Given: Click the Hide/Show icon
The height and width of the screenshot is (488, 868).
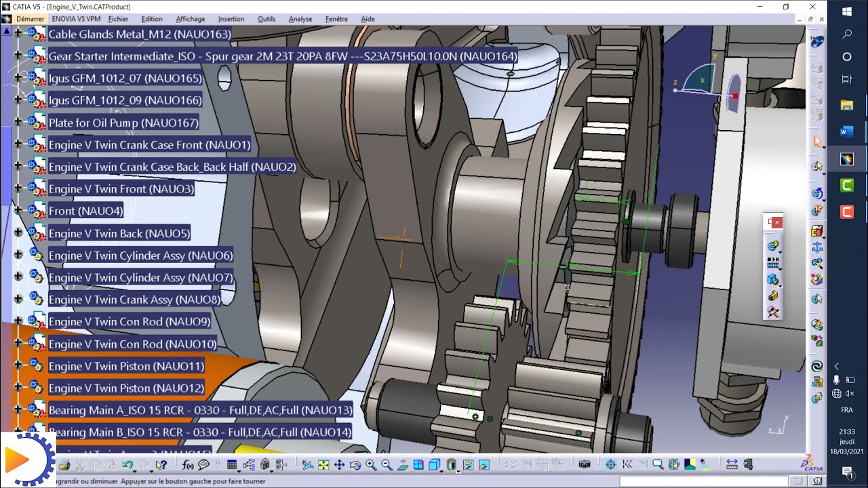Looking at the screenshot, I should click(468, 465).
